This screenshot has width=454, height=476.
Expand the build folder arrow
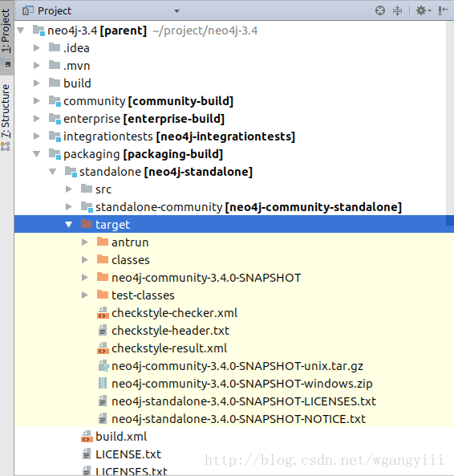37,83
